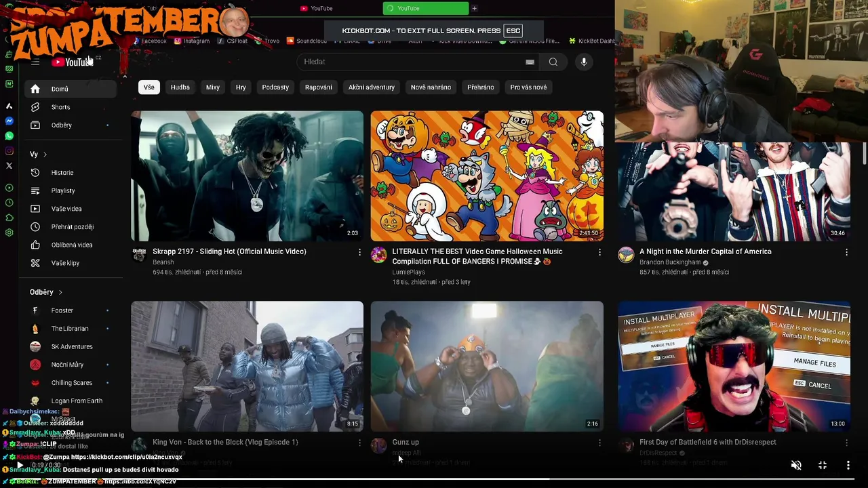Viewport: 868px width, 488px height.
Task: Open Instagram in browser sidebar
Action: click(9, 151)
